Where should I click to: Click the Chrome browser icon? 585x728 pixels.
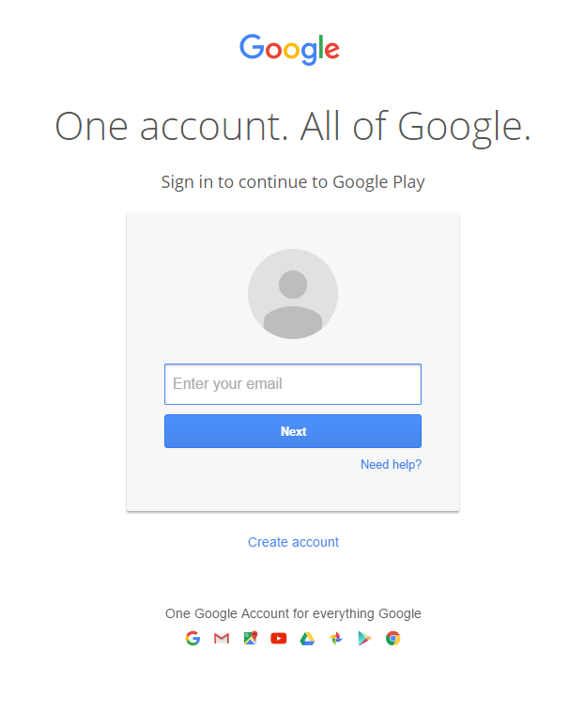(393, 639)
